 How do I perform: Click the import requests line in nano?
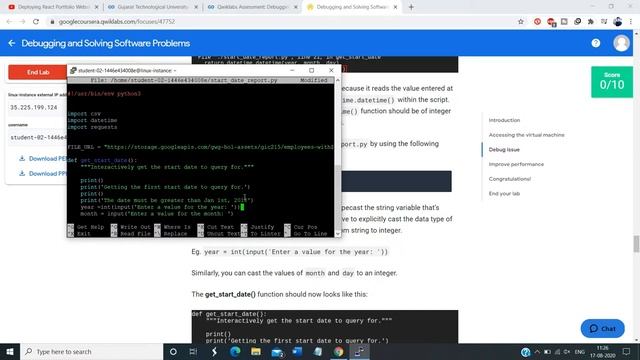pyautogui.click(x=92, y=127)
